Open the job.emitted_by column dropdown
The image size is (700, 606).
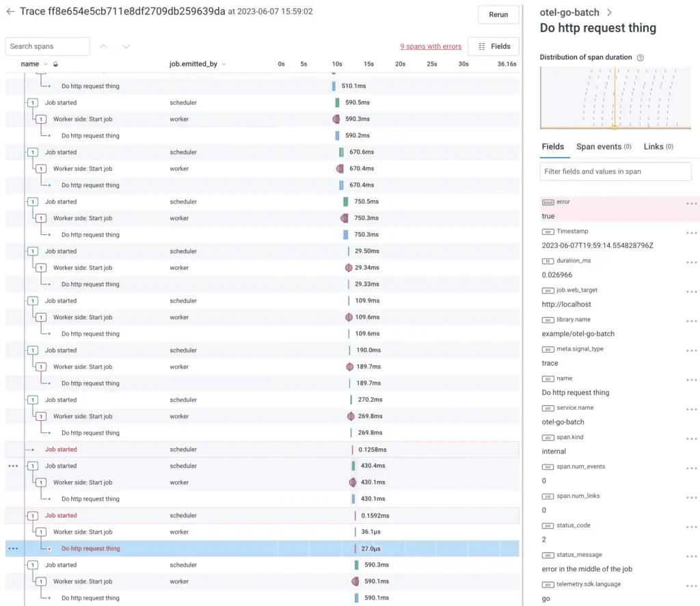coord(224,64)
